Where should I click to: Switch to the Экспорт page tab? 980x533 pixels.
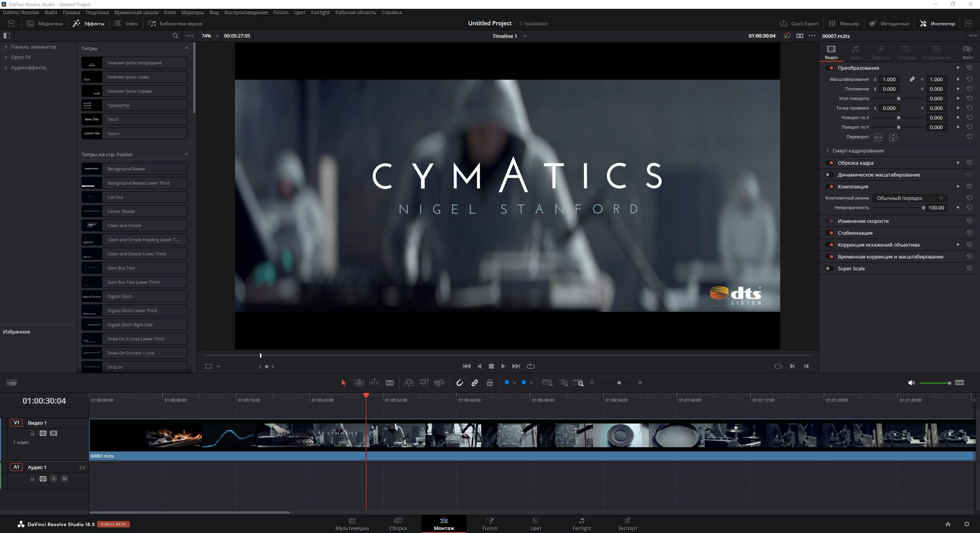click(x=627, y=524)
